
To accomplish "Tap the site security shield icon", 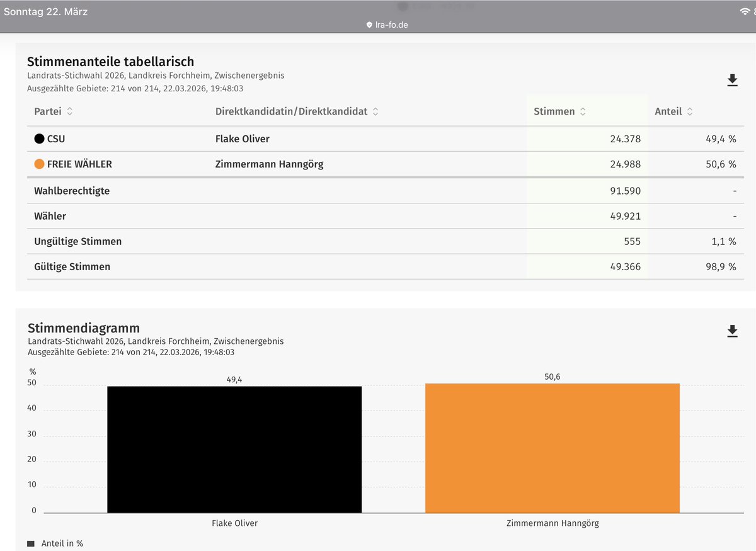I will [x=369, y=25].
